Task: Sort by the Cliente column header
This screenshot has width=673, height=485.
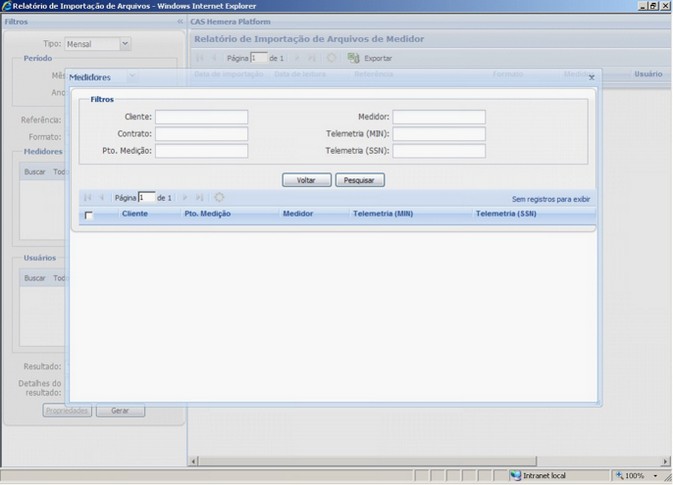Action: [135, 214]
